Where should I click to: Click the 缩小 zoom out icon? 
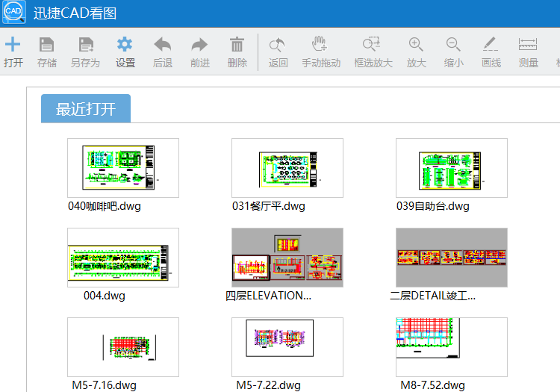tap(453, 45)
